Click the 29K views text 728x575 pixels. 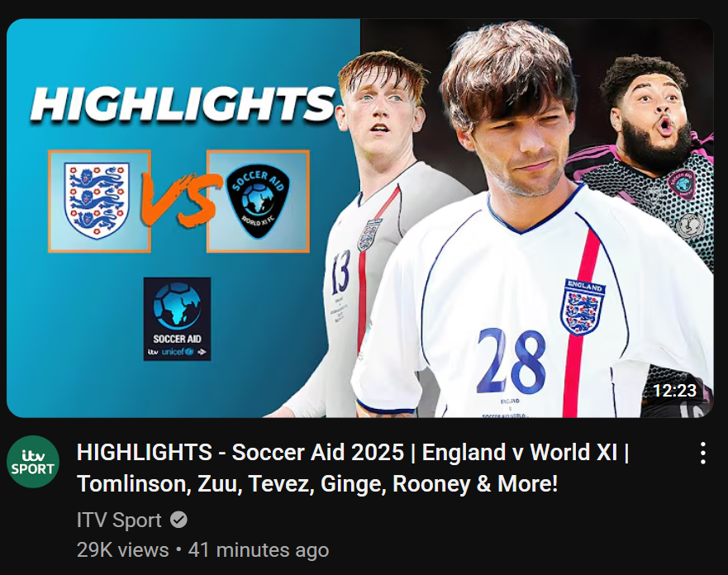122,550
